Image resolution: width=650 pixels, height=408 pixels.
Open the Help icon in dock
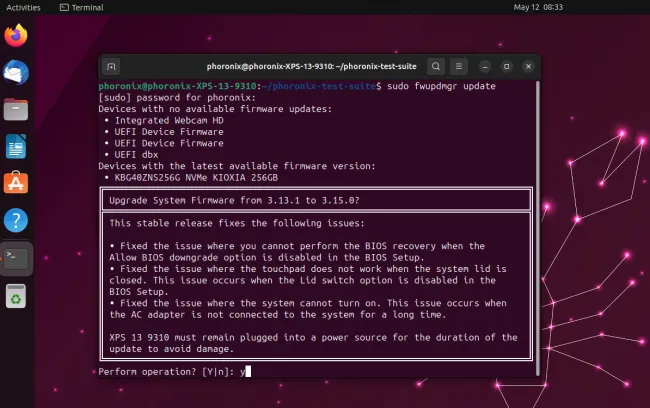(16, 220)
